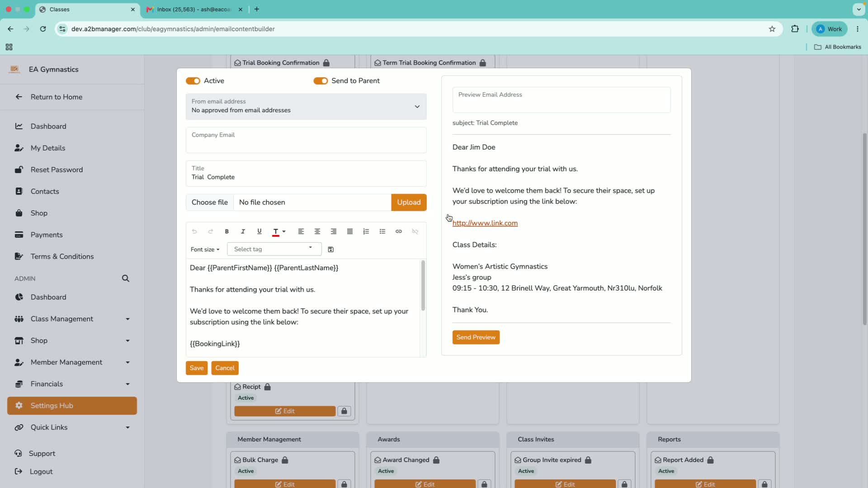This screenshot has width=868, height=488.
Task: Open sidebar search magnifier next to ADMIN
Action: click(x=126, y=278)
